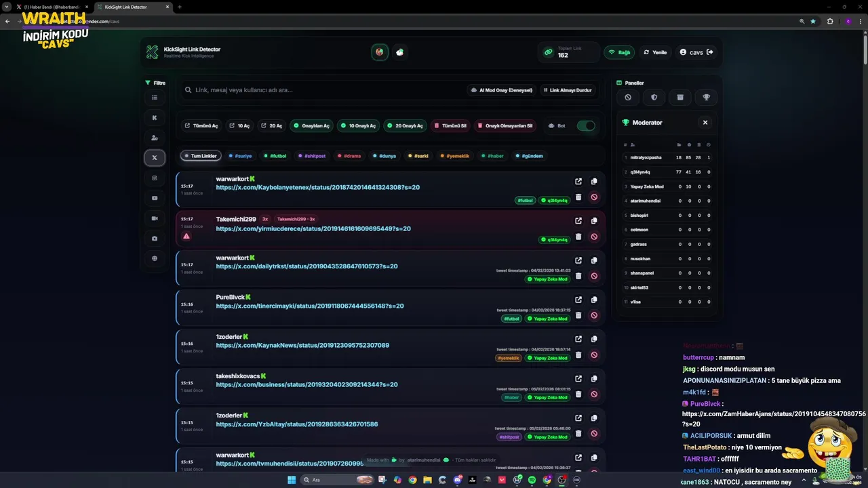868x488 pixels.
Task: Block sender of tinercimayki link
Action: point(594,315)
